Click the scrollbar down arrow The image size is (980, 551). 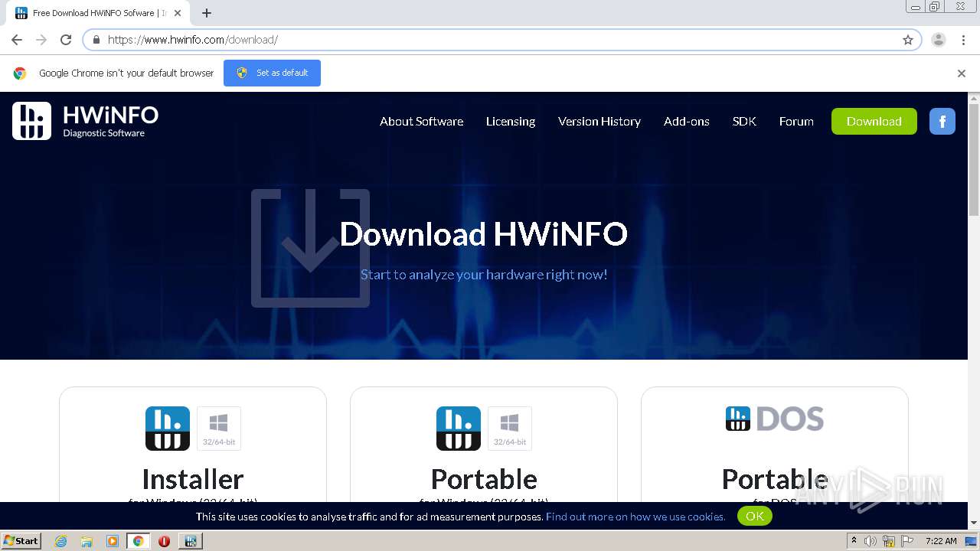tap(974, 523)
